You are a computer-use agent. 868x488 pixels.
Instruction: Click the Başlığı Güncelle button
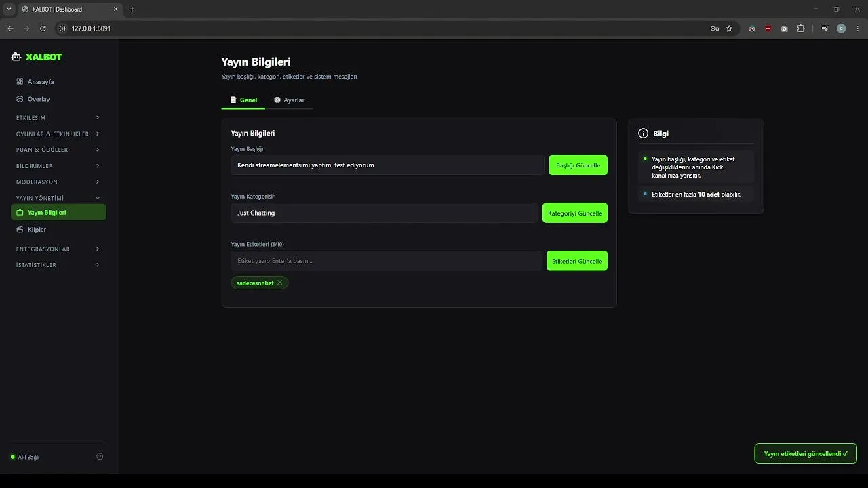[x=578, y=165]
